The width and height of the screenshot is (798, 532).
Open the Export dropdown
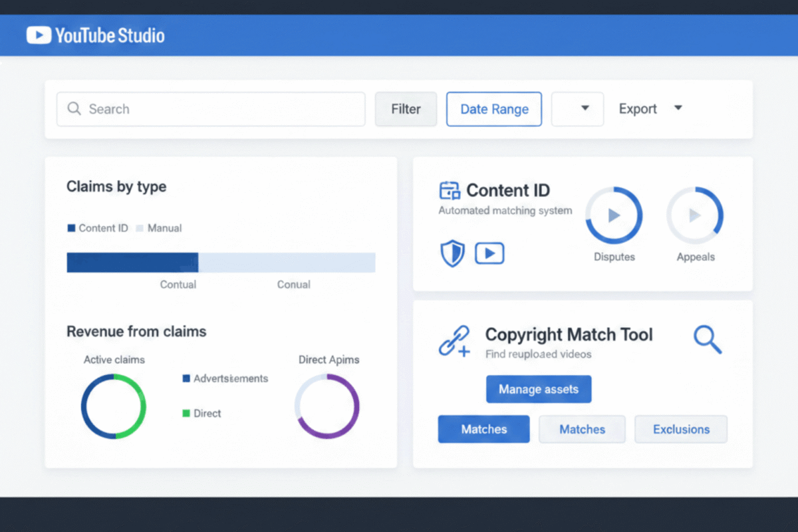[650, 108]
